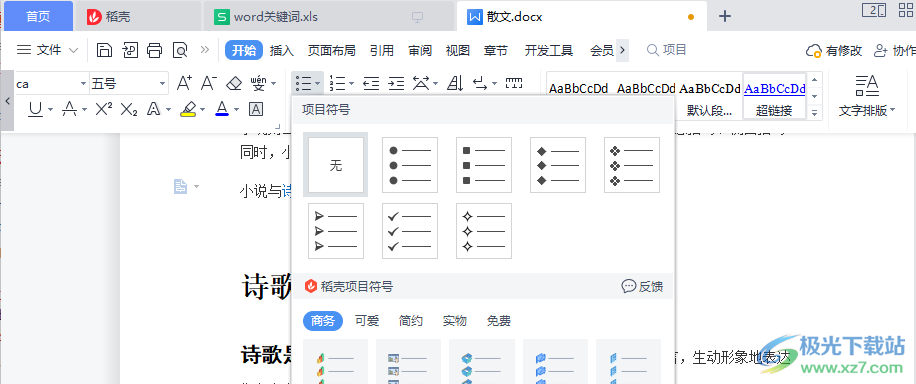This screenshot has height=384, width=916.
Task: Switch to the 插入 ribbon tab
Action: click(282, 51)
